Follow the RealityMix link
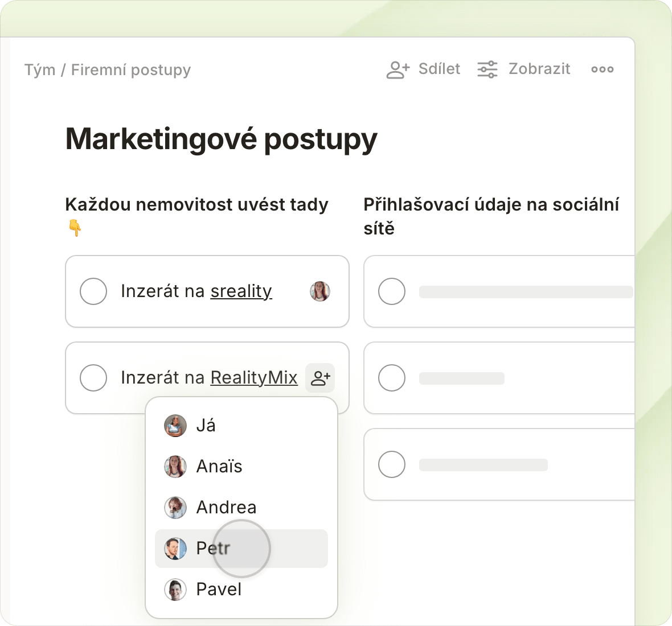 [254, 378]
